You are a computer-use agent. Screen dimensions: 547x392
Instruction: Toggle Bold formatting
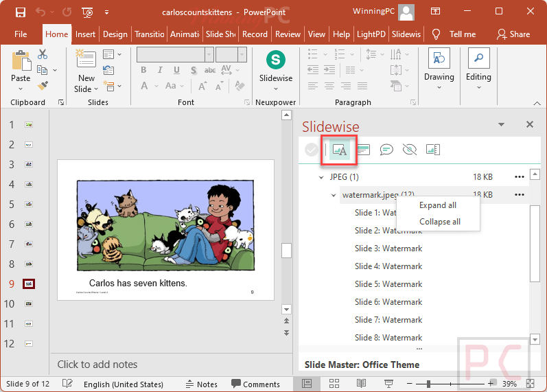click(x=143, y=70)
